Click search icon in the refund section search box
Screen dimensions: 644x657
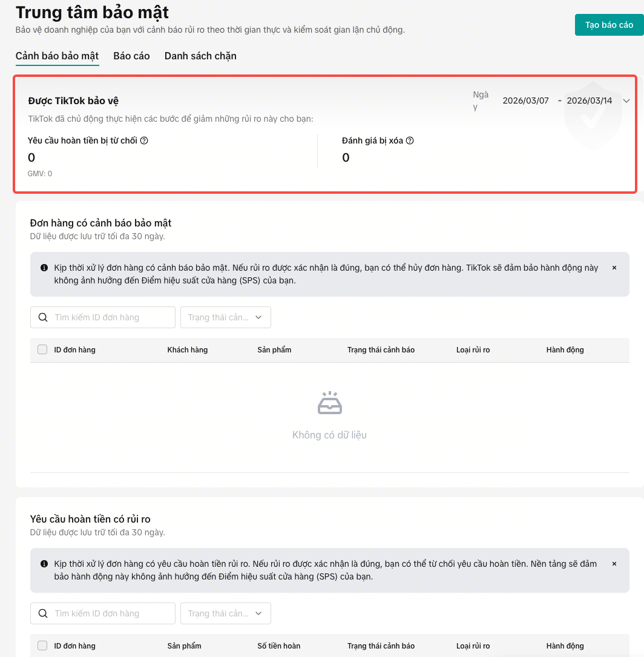(43, 613)
